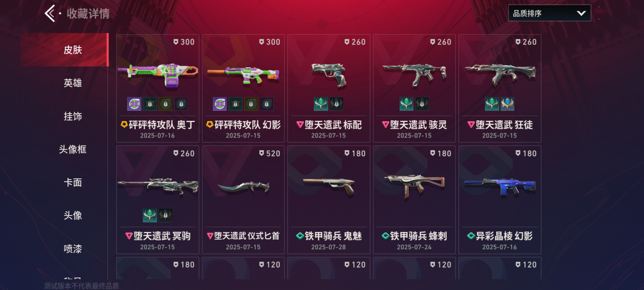Image resolution: width=644 pixels, height=290 pixels.
Task: Open the blue 异彩晶棱 幻影 skin card
Action: click(x=500, y=200)
